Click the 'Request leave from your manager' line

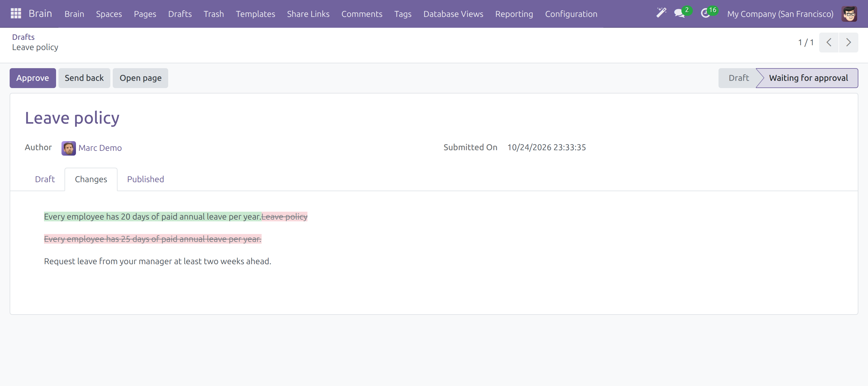pos(158,261)
